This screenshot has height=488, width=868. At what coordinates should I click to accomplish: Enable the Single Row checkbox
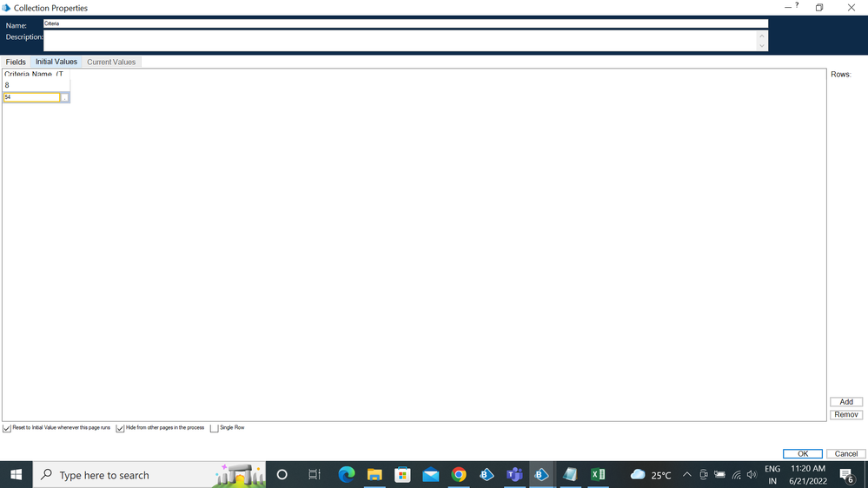pyautogui.click(x=215, y=428)
